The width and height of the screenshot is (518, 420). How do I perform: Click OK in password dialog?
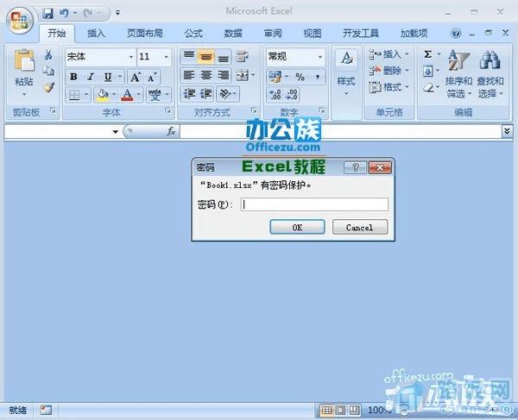(x=297, y=227)
